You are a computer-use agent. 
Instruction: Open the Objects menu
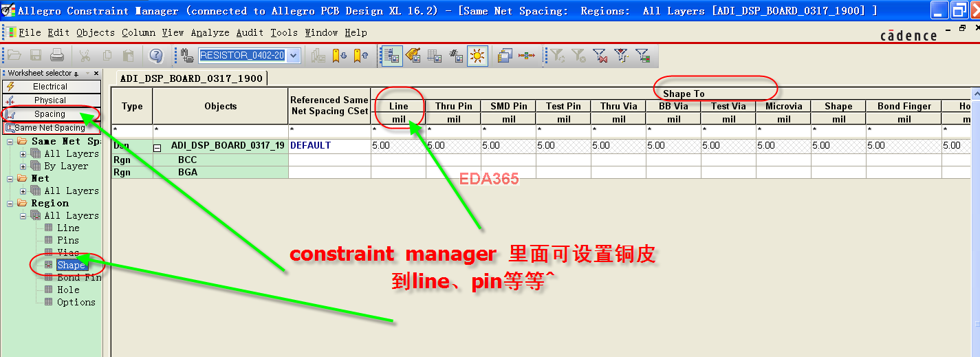96,32
